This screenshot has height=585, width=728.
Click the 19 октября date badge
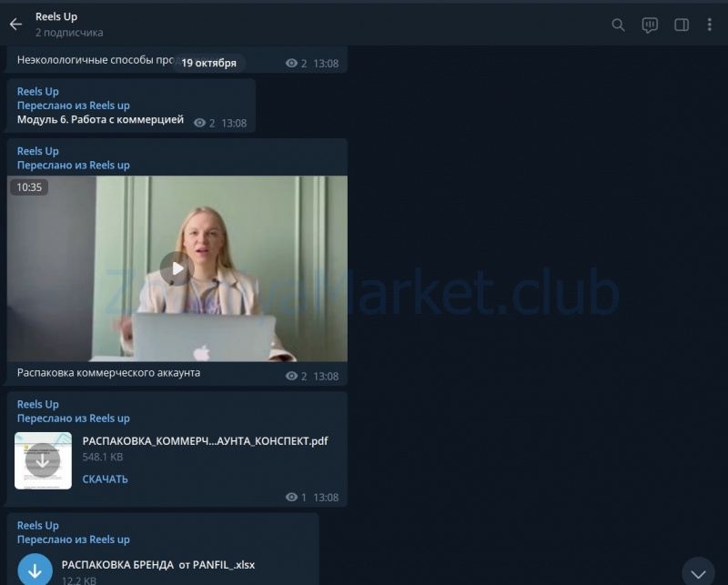208,63
